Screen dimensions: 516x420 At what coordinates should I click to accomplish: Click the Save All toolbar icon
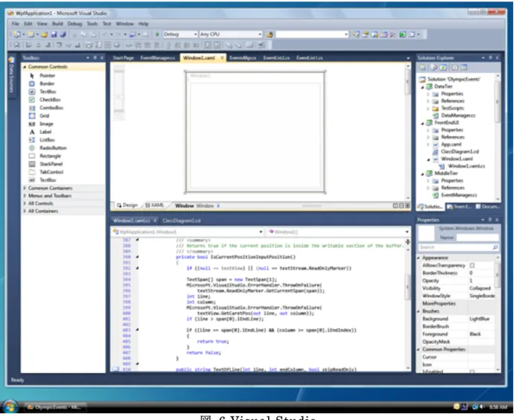(63, 34)
